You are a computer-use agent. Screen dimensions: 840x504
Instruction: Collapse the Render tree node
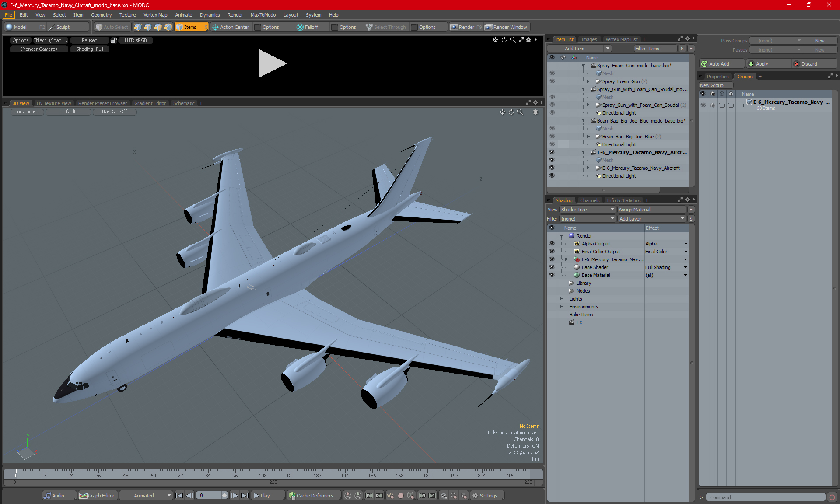coord(562,236)
